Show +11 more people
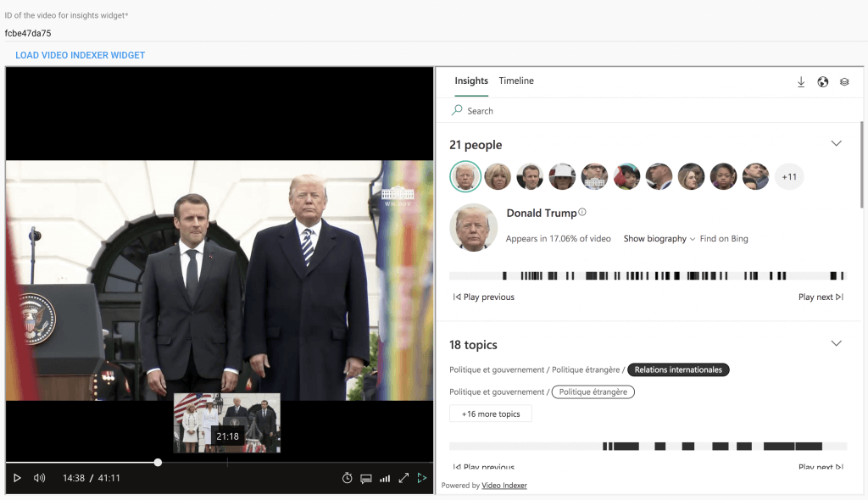 [x=789, y=176]
